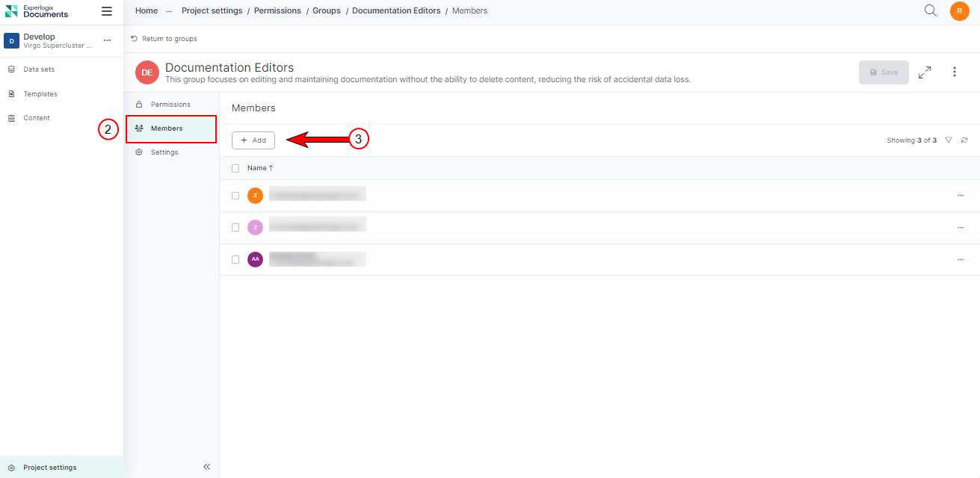Collapse the sidebar with double chevron
The image size is (980, 478).
click(x=207, y=467)
